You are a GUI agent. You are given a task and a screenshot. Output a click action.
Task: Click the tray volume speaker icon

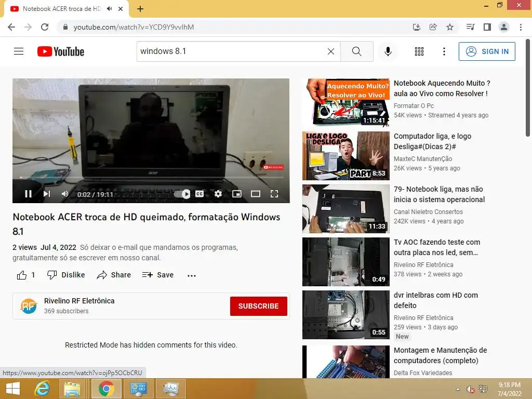(x=470, y=389)
